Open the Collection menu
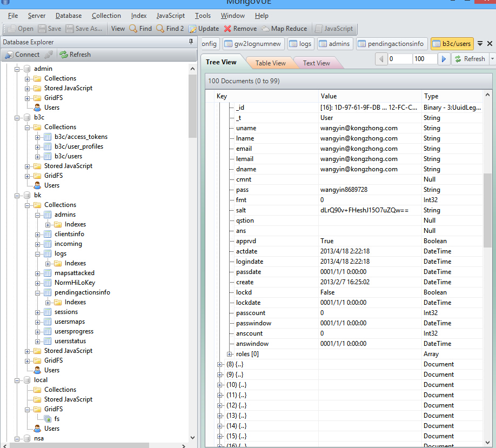496x448 pixels. click(106, 16)
